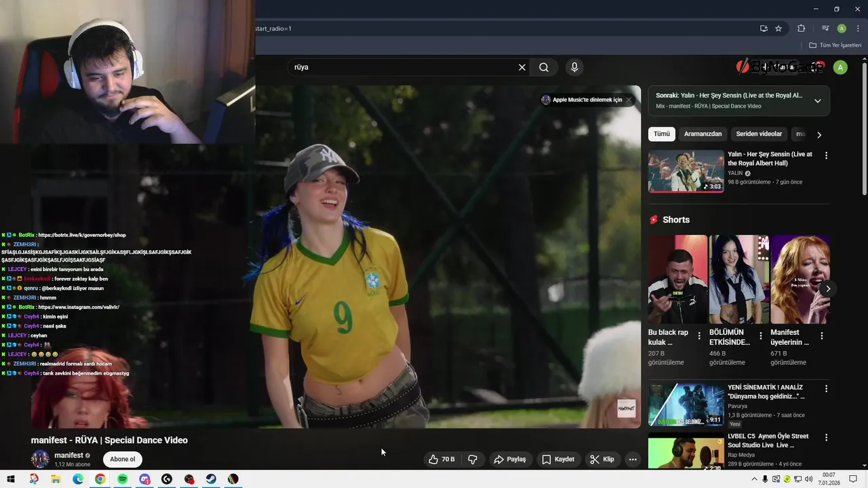The height and width of the screenshot is (488, 868).
Task: Open File Explorer from the taskbar
Action: 56,479
